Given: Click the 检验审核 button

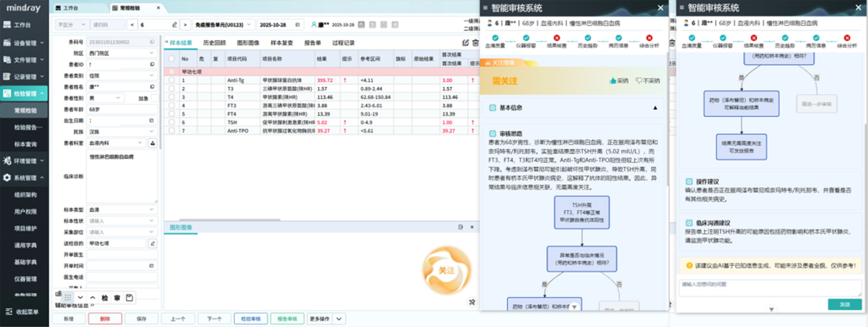Looking at the screenshot, I should pyautogui.click(x=251, y=319).
